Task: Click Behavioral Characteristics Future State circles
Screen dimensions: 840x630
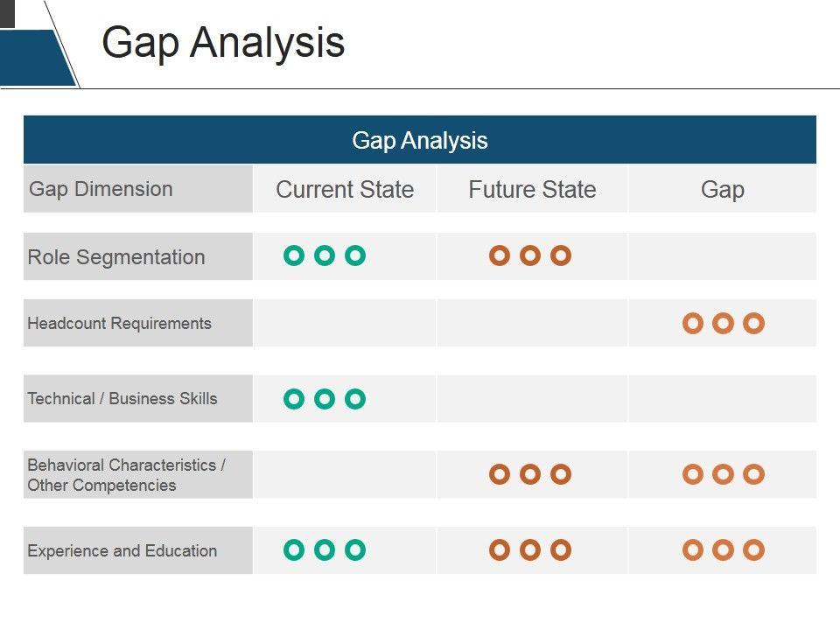Action: (530, 474)
